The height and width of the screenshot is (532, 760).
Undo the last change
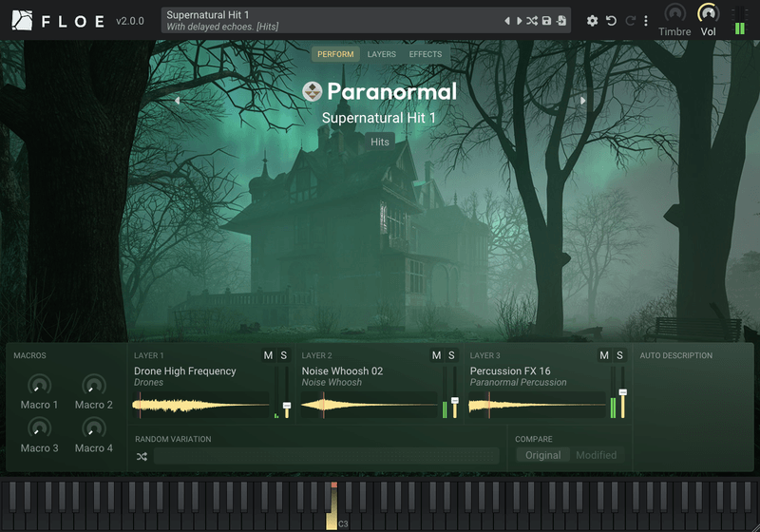pos(611,21)
